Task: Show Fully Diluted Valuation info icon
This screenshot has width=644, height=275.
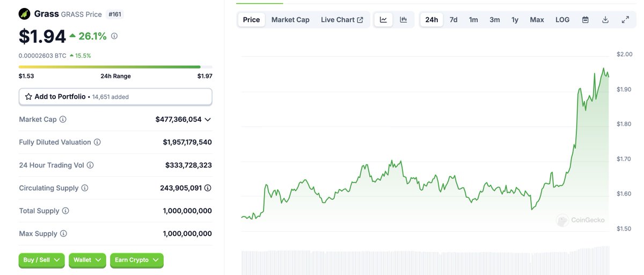Action: pyautogui.click(x=97, y=142)
